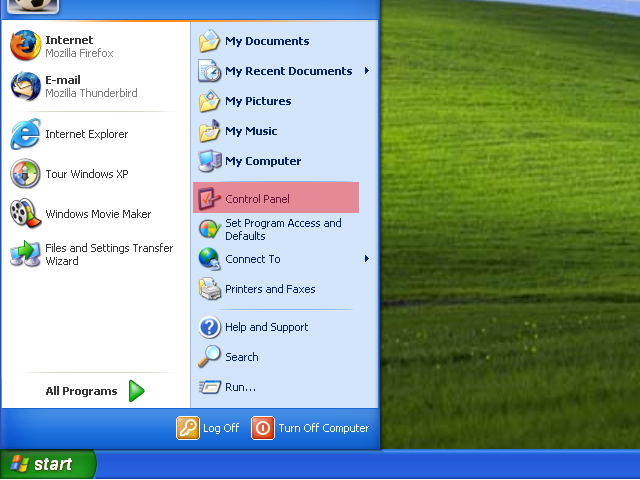This screenshot has height=480, width=640.
Task: Click the Mozilla Firefox icon
Action: point(25,45)
